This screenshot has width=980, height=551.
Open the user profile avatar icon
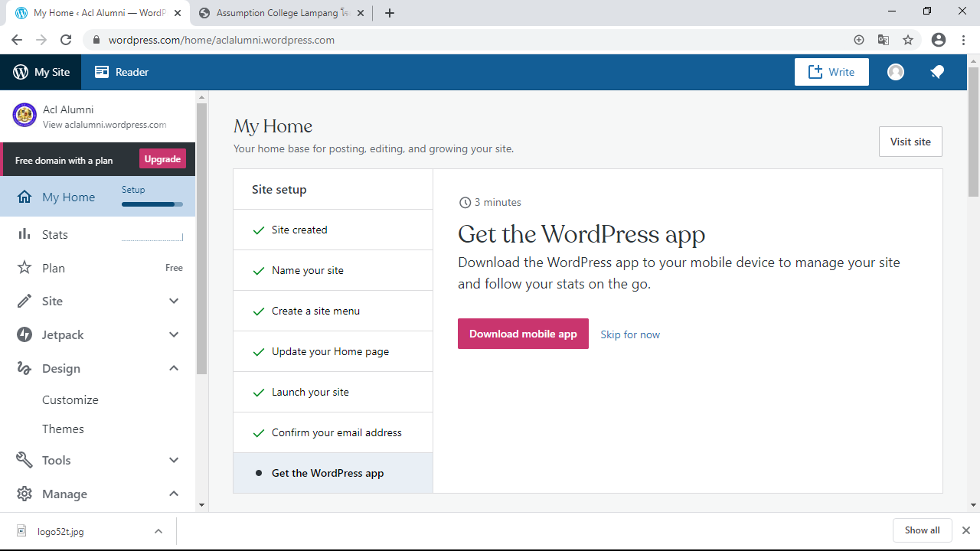(x=895, y=72)
